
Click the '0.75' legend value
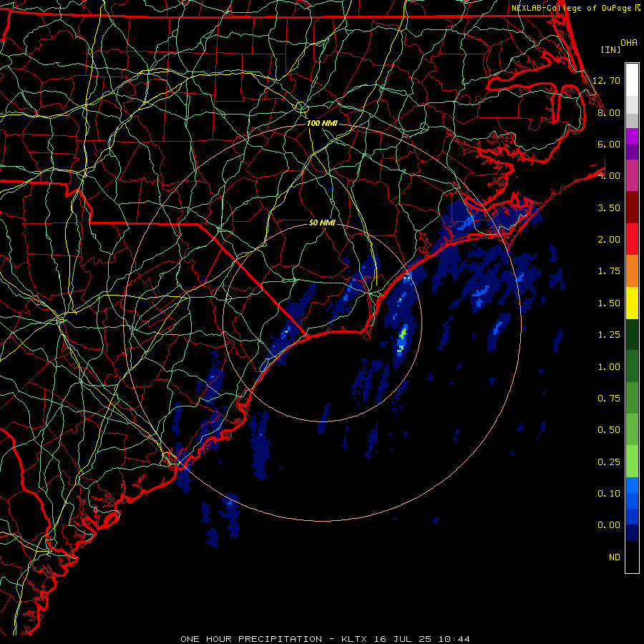point(609,399)
